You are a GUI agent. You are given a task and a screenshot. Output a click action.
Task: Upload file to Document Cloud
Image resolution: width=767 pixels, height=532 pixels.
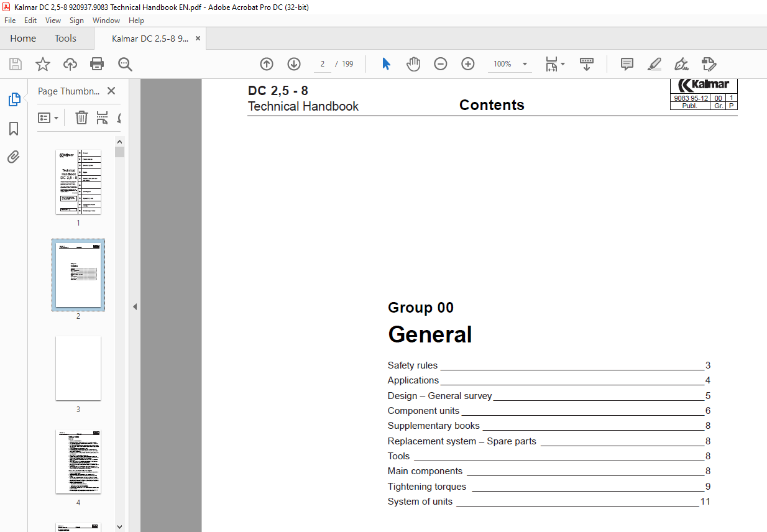click(70, 64)
